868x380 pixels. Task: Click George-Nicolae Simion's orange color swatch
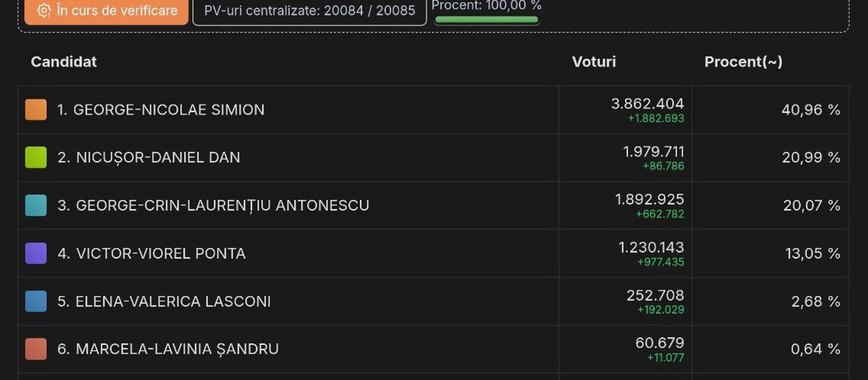tap(36, 110)
